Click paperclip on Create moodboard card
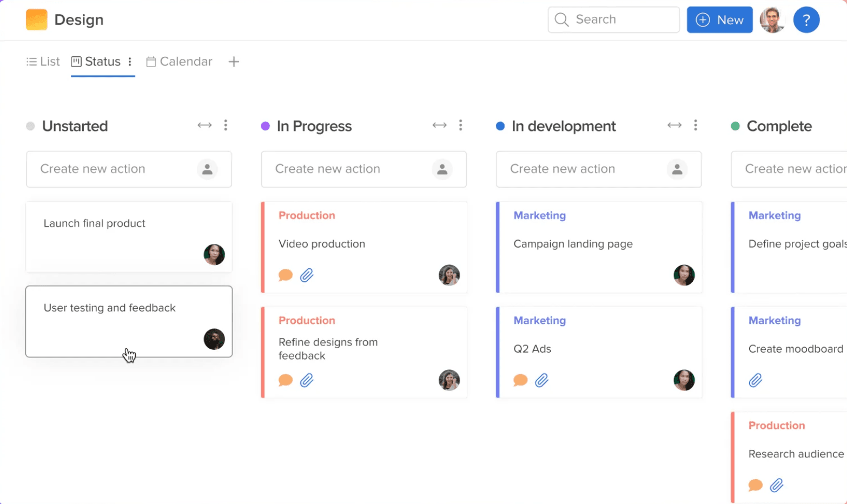The image size is (847, 504). coord(756,380)
